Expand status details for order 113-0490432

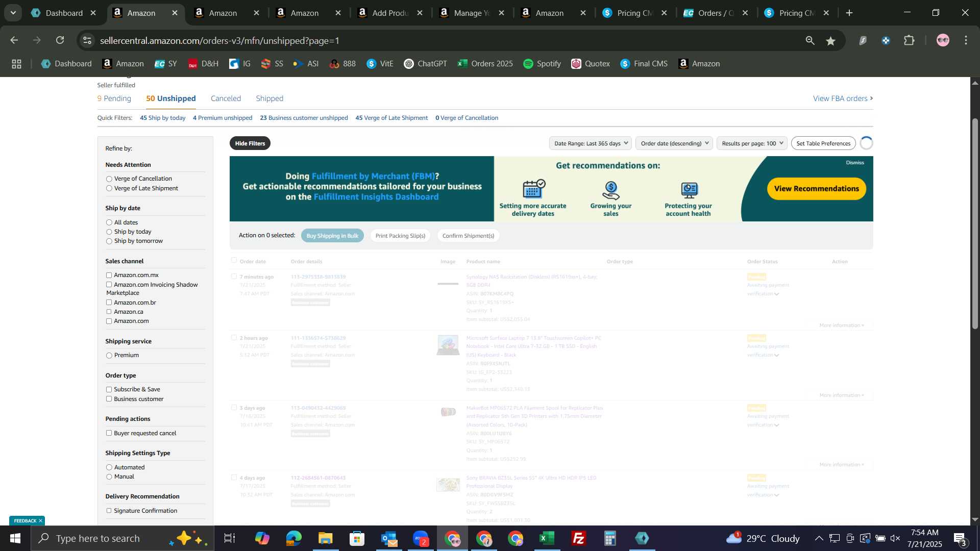[x=776, y=425]
